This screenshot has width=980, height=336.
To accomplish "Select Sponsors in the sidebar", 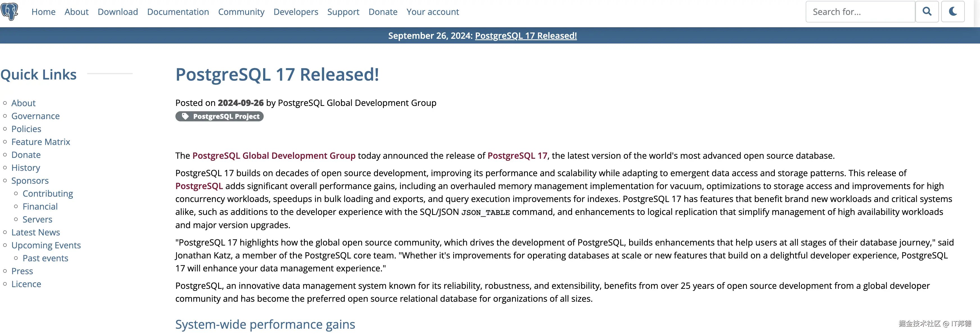I will coord(30,181).
